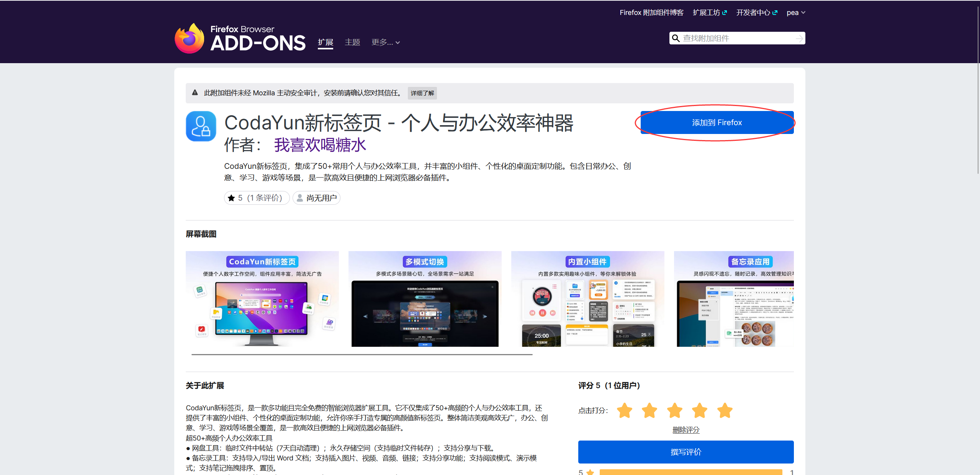980x475 pixels.
Task: Open the pea user account dropdown
Action: click(795, 13)
